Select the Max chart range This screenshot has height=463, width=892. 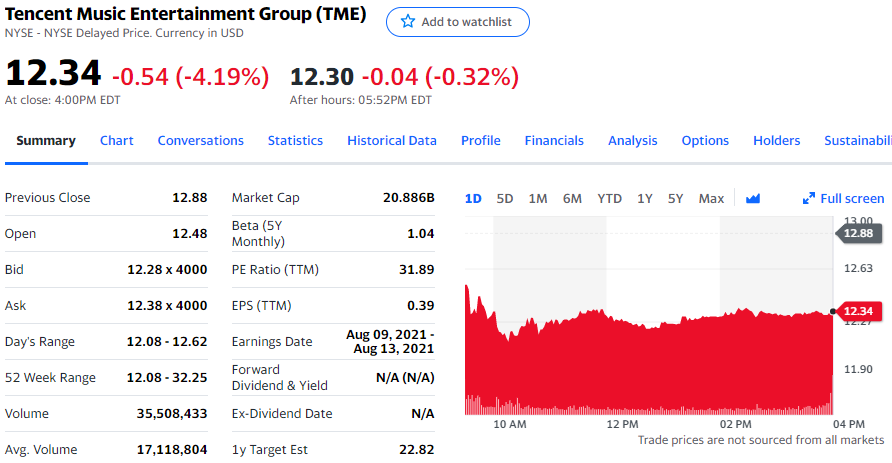[711, 199]
